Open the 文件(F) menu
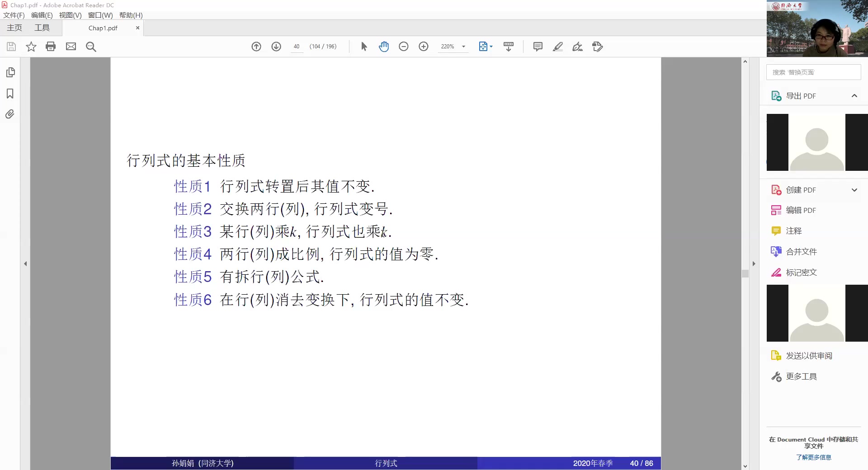 [14, 15]
